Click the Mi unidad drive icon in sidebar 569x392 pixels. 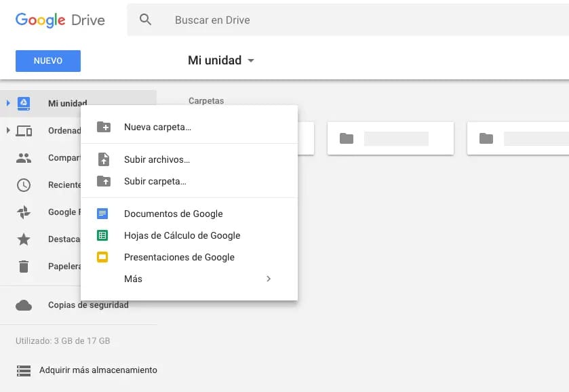(x=24, y=104)
